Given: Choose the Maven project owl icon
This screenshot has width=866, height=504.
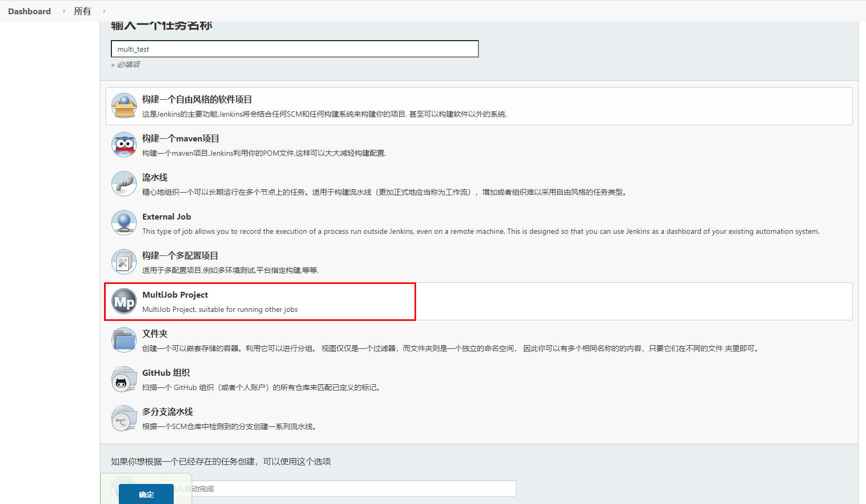Looking at the screenshot, I should pos(124,145).
